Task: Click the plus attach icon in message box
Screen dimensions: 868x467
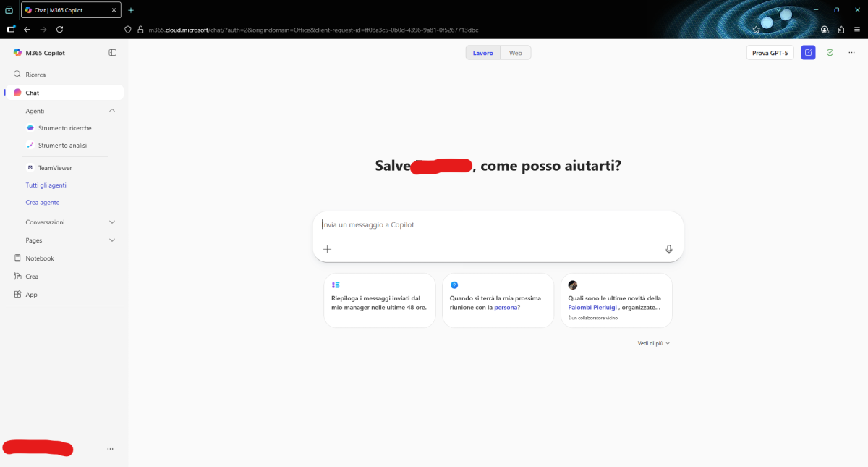Action: [x=327, y=249]
